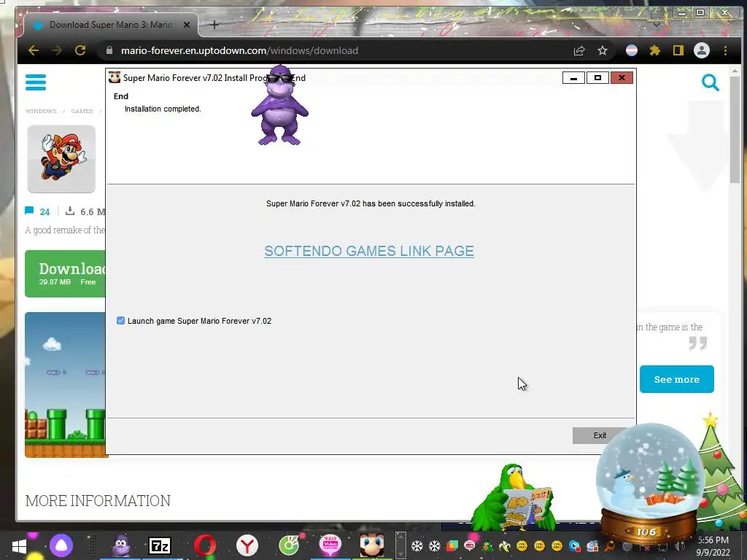Click the site padlock icon in address bar
Viewport: 747px width, 560px height.
click(x=109, y=50)
